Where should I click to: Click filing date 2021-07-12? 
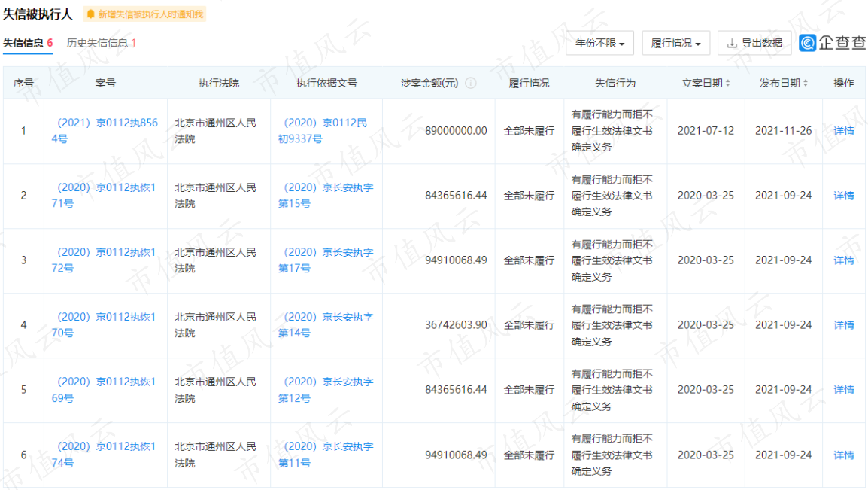pyautogui.click(x=706, y=131)
